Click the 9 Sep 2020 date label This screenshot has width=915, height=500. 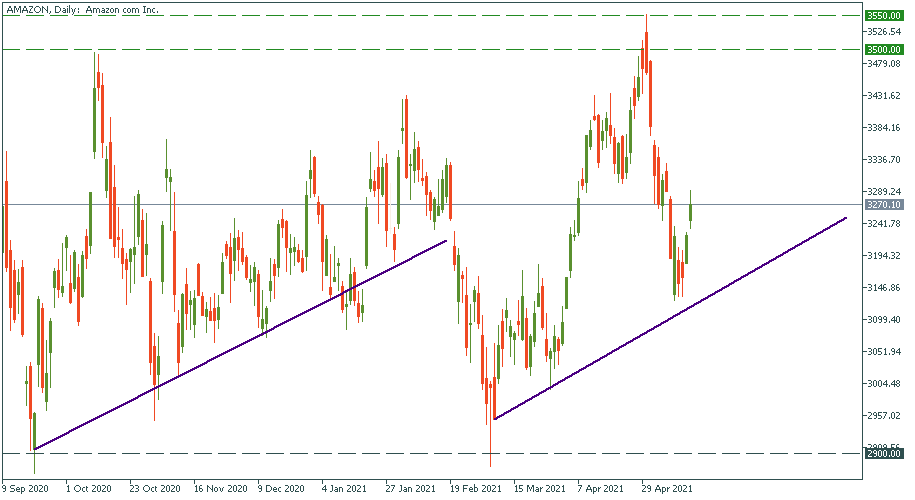[x=26, y=490]
